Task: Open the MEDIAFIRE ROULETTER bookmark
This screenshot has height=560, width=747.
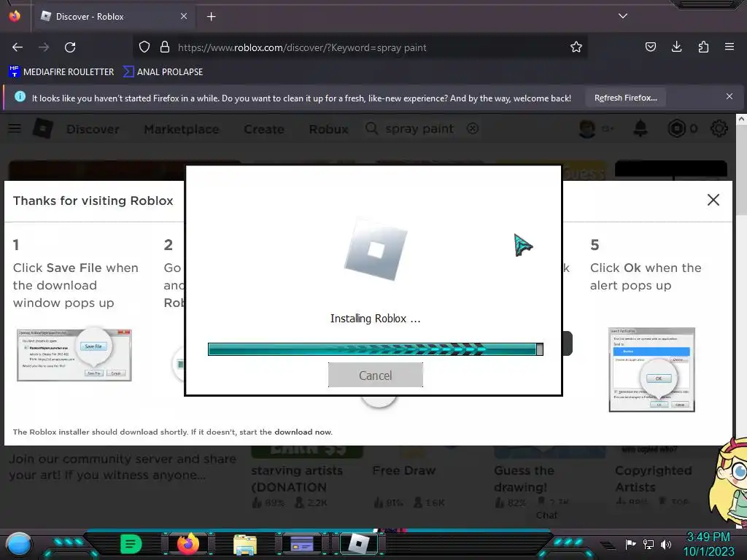Action: 61,72
